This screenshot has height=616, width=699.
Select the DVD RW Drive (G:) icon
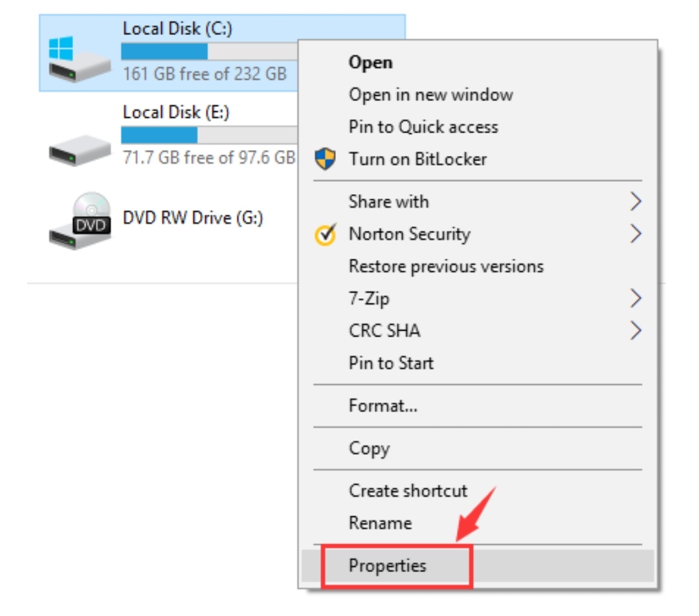tap(80, 221)
